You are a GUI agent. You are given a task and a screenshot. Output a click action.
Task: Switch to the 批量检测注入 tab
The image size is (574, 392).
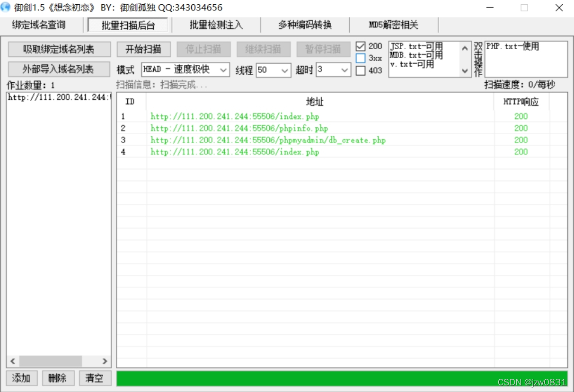point(216,25)
